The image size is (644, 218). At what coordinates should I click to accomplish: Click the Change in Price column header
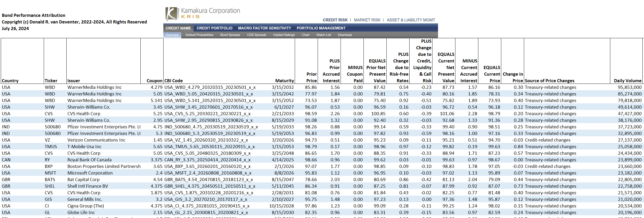(x=513, y=77)
